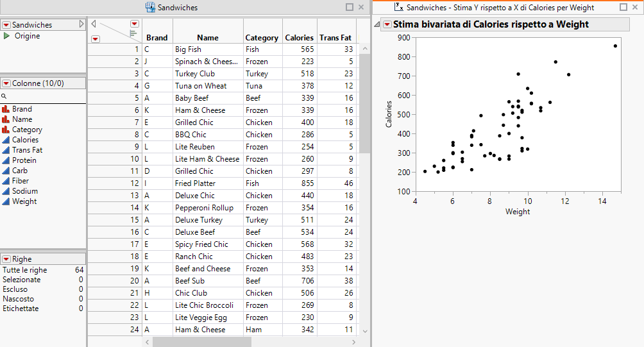The image size is (644, 347).
Task: Click the Selezionate rows entry
Action: point(43,280)
